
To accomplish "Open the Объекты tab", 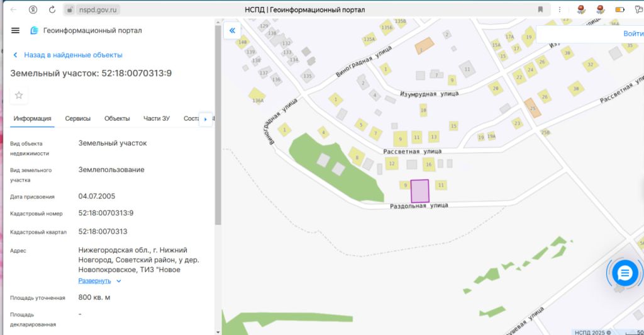I will [x=117, y=118].
